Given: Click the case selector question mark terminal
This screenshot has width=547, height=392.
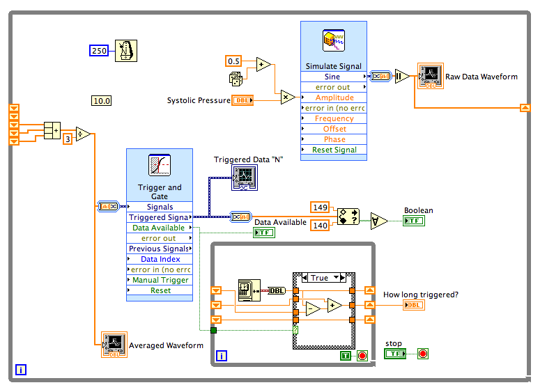Looking at the screenshot, I should click(x=295, y=330).
